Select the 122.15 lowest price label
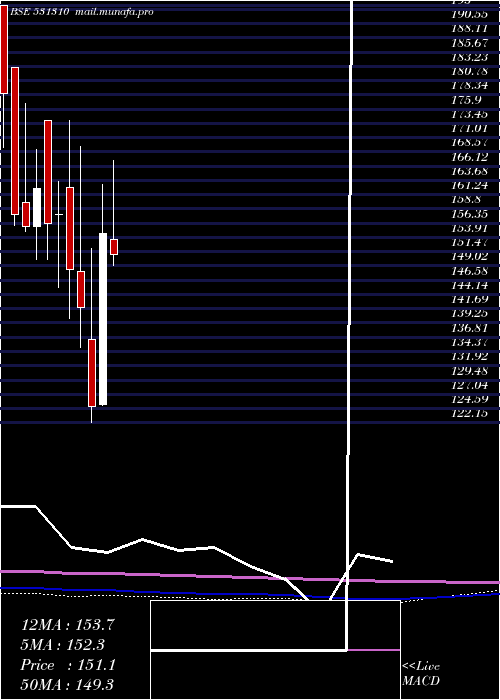This screenshot has width=500, height=700. (469, 413)
